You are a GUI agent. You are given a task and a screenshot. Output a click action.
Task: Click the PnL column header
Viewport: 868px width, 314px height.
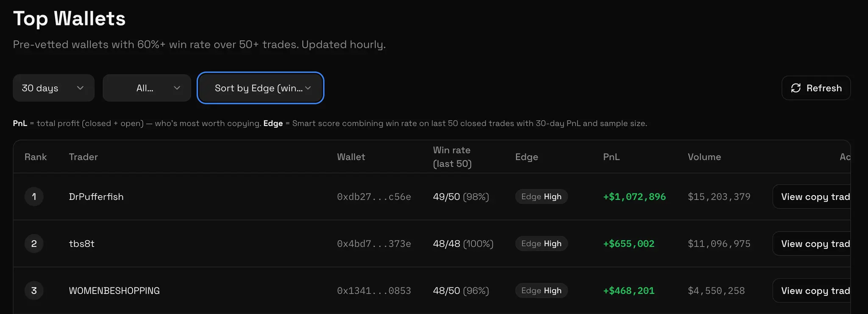(x=612, y=157)
